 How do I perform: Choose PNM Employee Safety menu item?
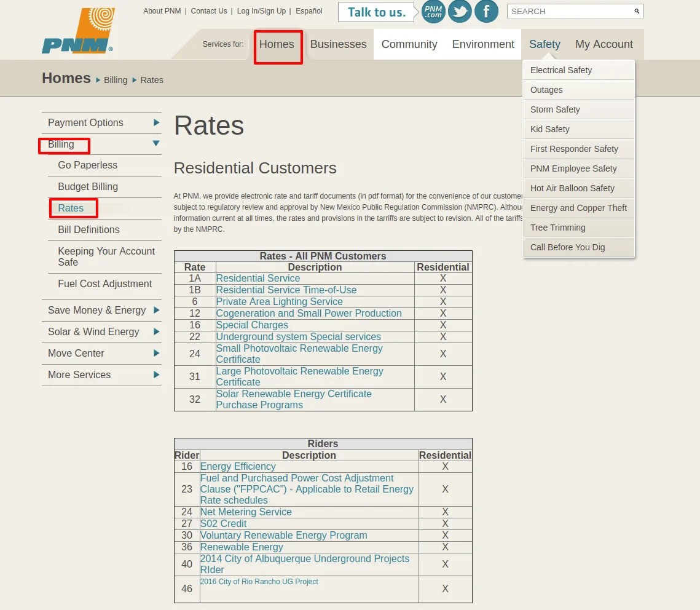coord(578,168)
